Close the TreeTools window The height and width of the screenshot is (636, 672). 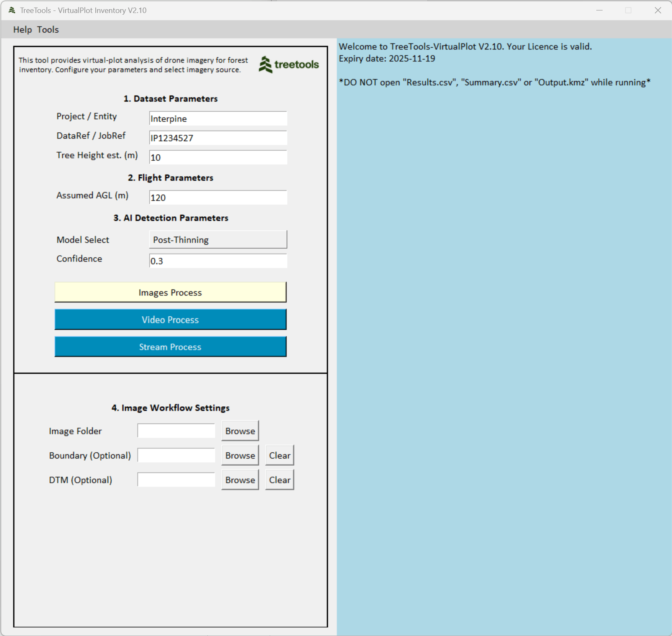[x=658, y=10]
